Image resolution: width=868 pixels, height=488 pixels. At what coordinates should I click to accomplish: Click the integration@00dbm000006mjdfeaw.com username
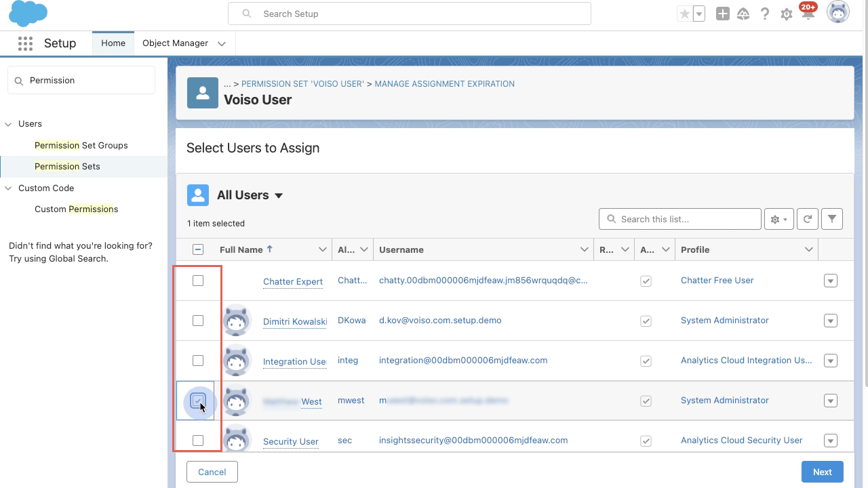[x=463, y=360]
